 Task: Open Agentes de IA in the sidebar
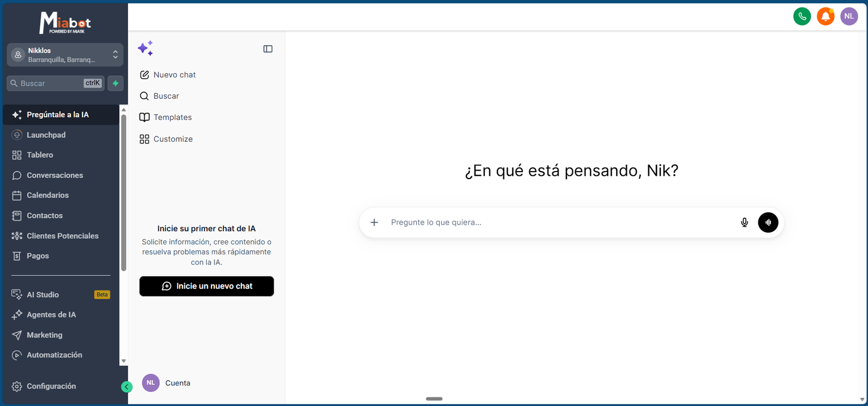61,315
